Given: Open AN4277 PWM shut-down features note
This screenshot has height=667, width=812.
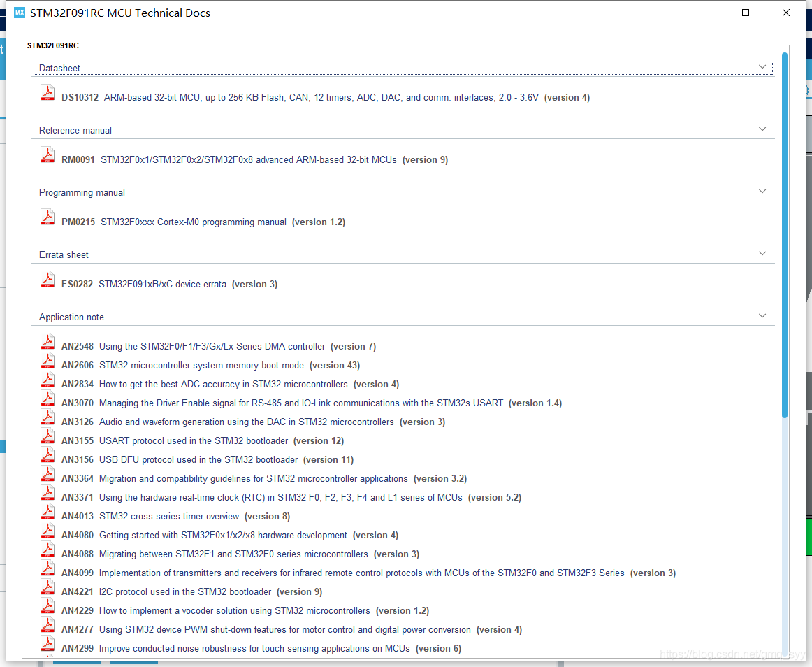Looking at the screenshot, I should click(291, 630).
